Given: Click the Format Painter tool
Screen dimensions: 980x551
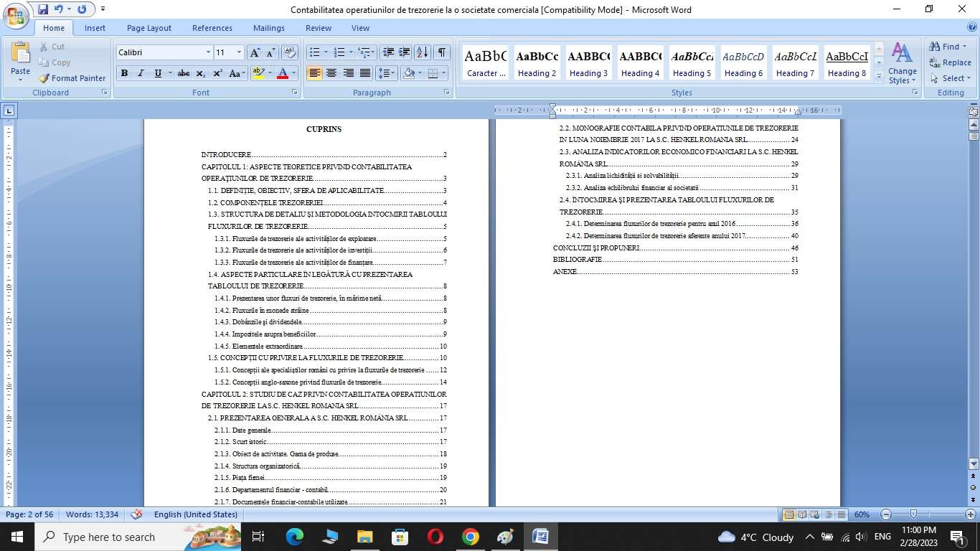Looking at the screenshot, I should point(72,78).
